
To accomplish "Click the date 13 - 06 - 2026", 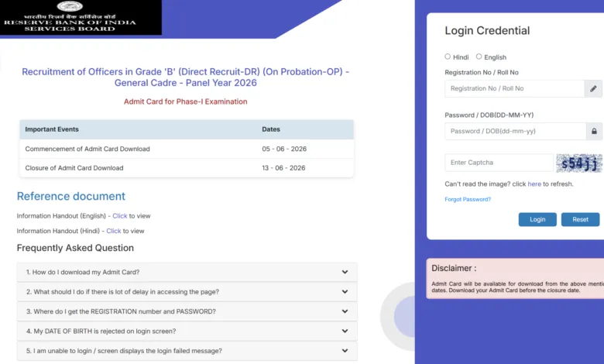I will 283,168.
